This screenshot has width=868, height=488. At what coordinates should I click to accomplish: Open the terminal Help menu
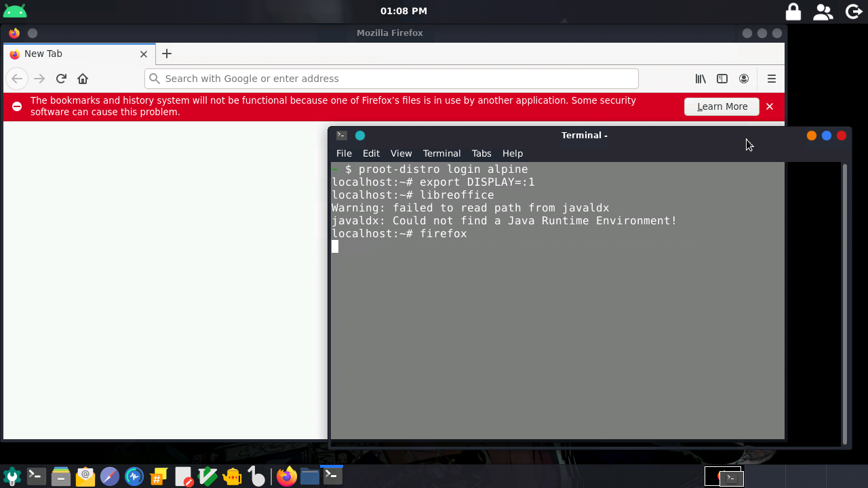[513, 153]
